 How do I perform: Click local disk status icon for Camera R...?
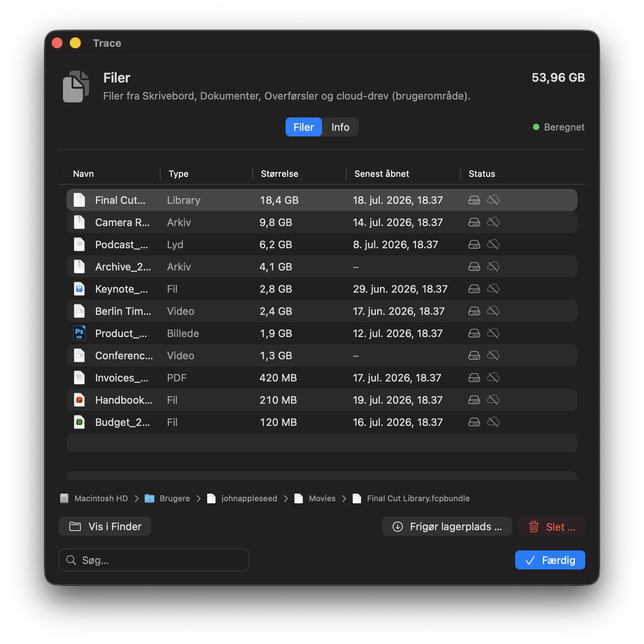pos(474,222)
